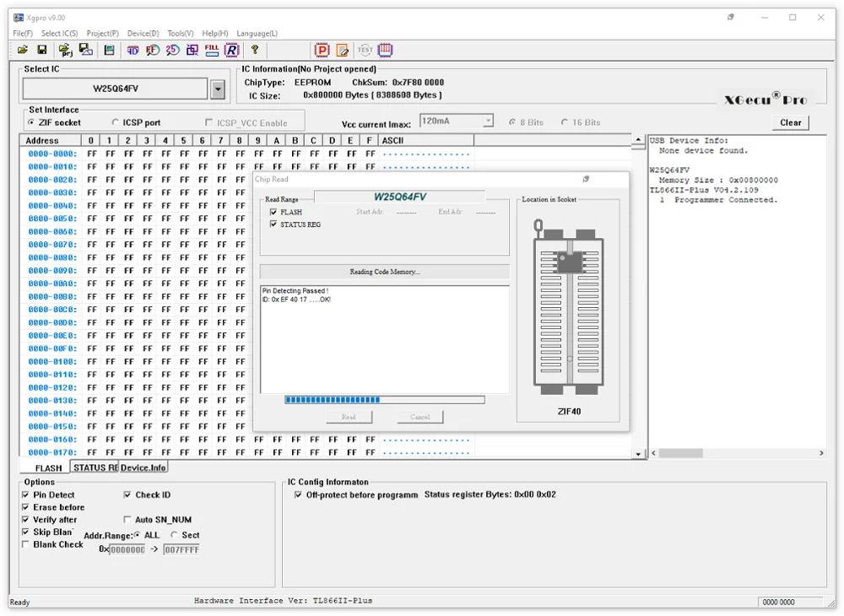This screenshot has width=844, height=616.
Task: Uncheck the Erase before option
Action: (x=25, y=507)
